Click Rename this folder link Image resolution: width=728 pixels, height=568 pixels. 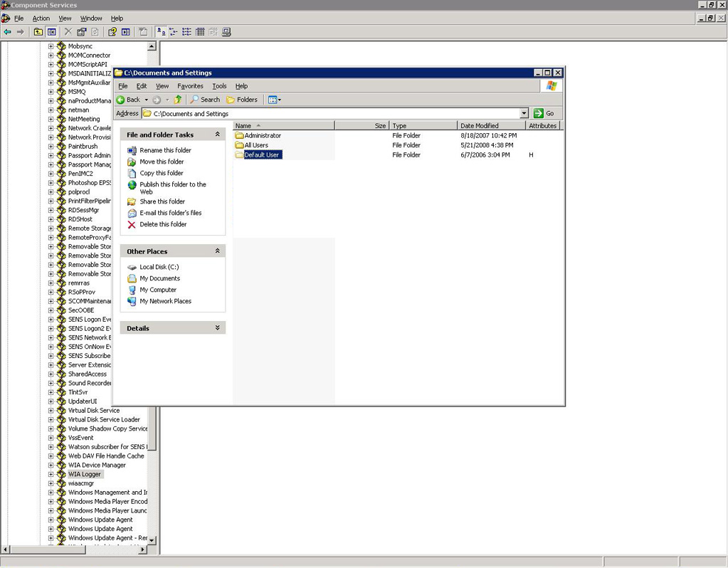[x=165, y=150]
